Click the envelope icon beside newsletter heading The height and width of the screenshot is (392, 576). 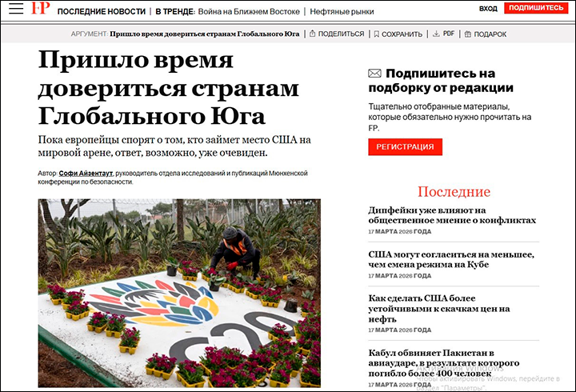point(375,74)
